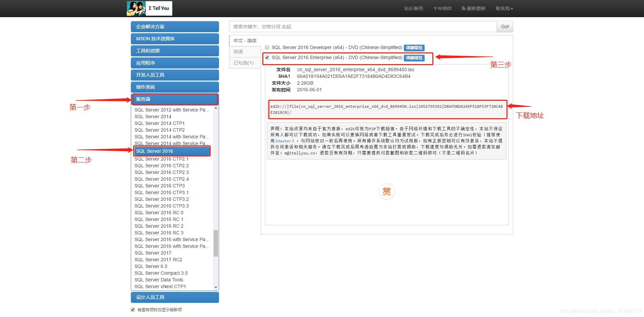The height and width of the screenshot is (317, 644).
Task: Expand the 设计人员工具 category
Action: (x=175, y=297)
